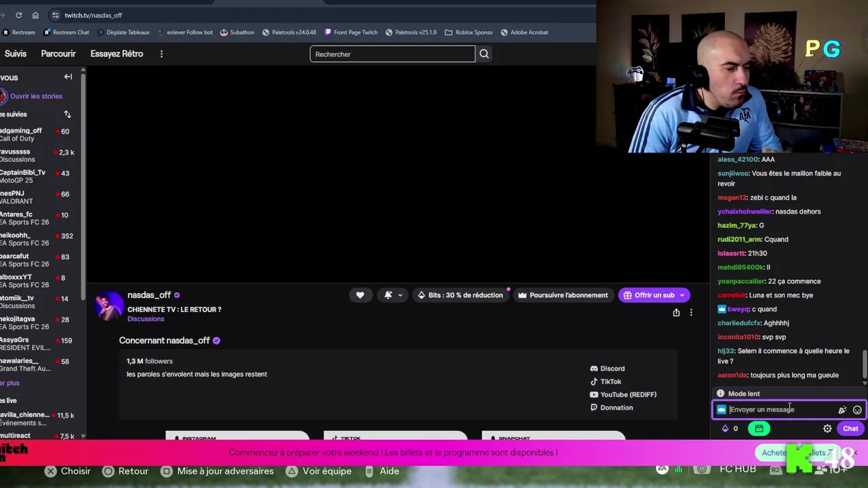Go to the Suivis tab
This screenshot has width=868, height=488.
click(15, 54)
